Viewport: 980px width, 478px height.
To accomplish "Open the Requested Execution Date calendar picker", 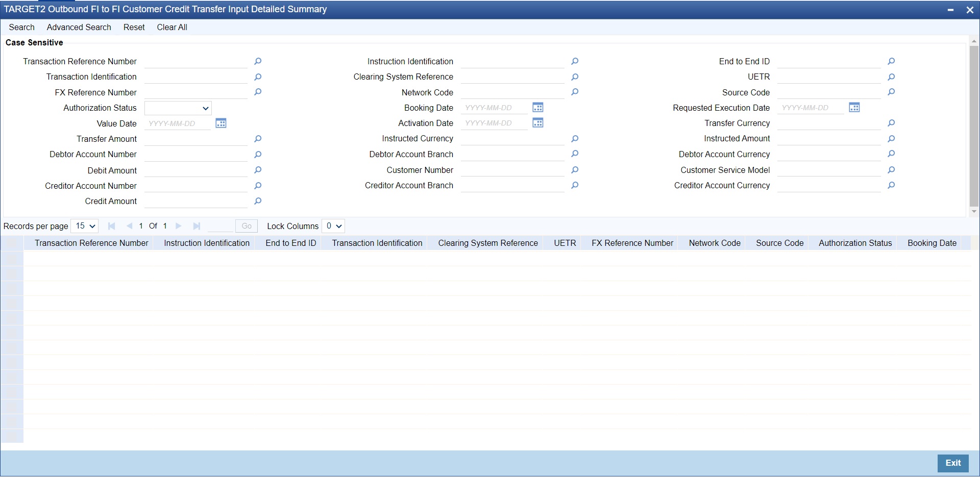I will click(854, 107).
